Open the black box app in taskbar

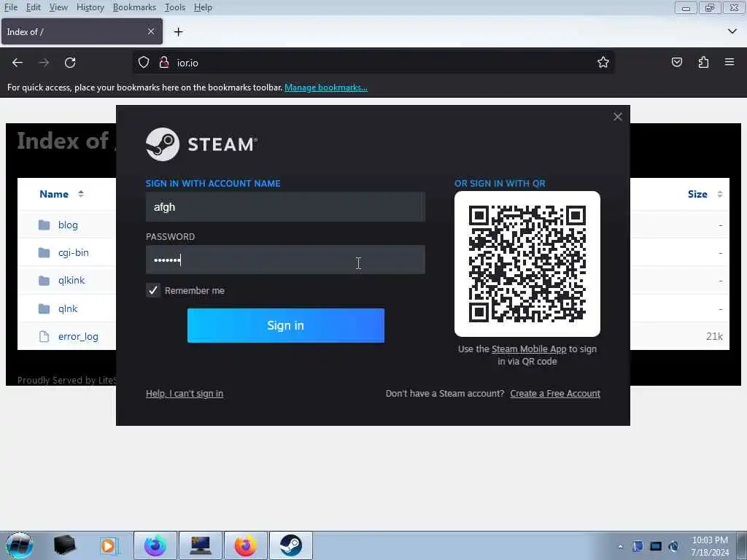[65, 545]
